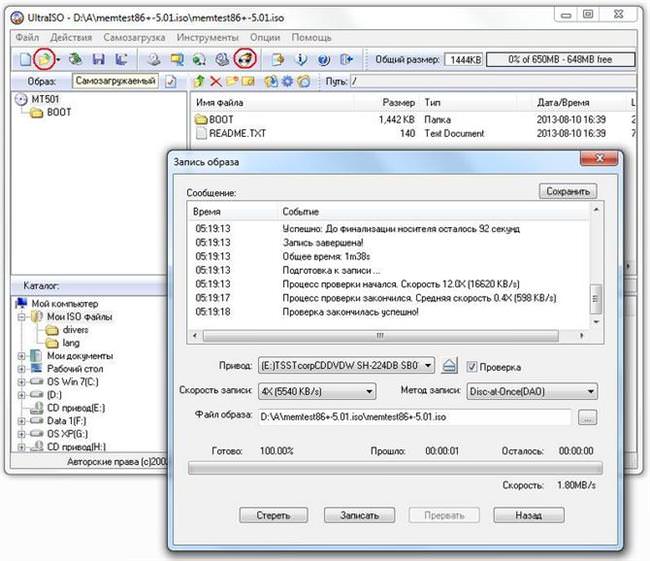Click the Файл образа path field
This screenshot has width=650, height=561.
tap(415, 417)
